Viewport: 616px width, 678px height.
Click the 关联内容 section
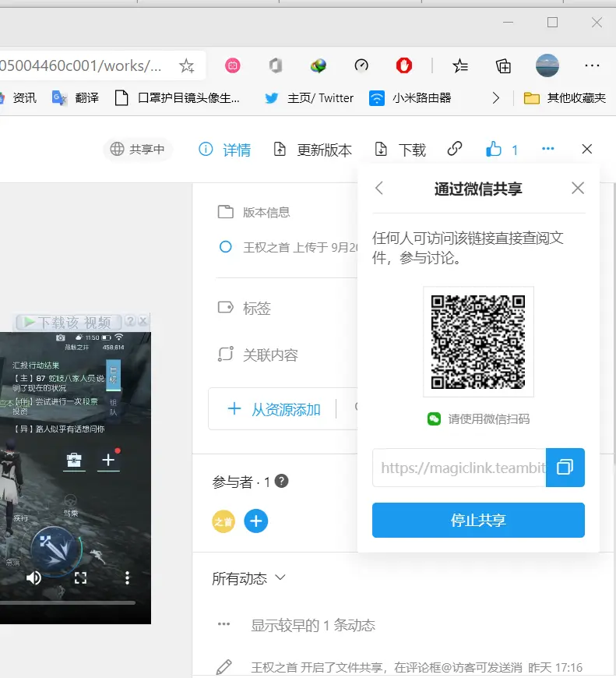pos(258,355)
